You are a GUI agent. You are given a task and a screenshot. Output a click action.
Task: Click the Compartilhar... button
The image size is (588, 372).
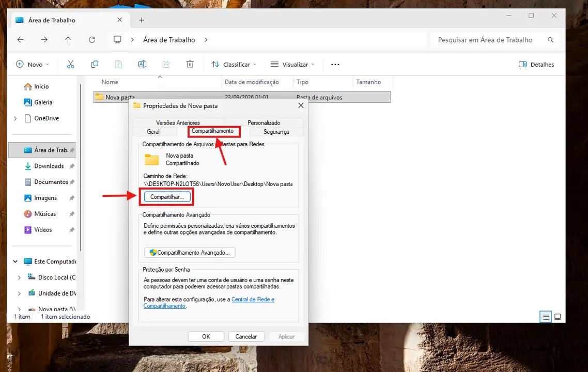click(x=167, y=197)
